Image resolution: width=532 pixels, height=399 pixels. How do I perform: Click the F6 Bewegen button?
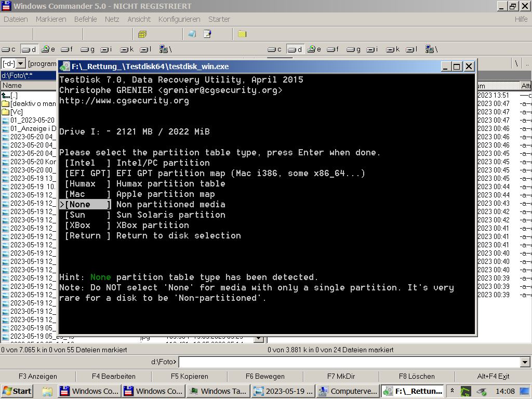click(265, 376)
